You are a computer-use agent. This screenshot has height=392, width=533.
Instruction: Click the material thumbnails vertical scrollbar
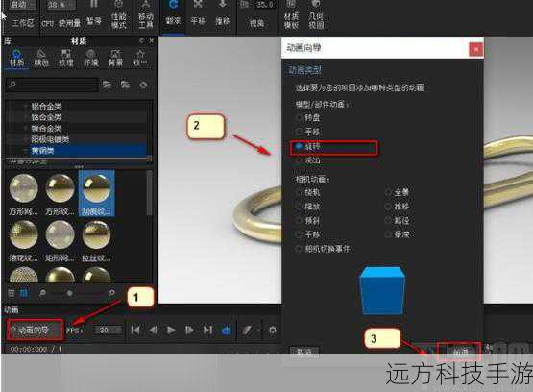tap(149, 192)
